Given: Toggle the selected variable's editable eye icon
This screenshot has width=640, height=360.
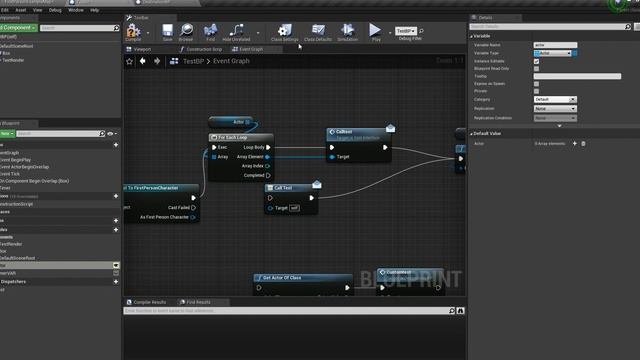Looking at the screenshot, I should click(116, 265).
